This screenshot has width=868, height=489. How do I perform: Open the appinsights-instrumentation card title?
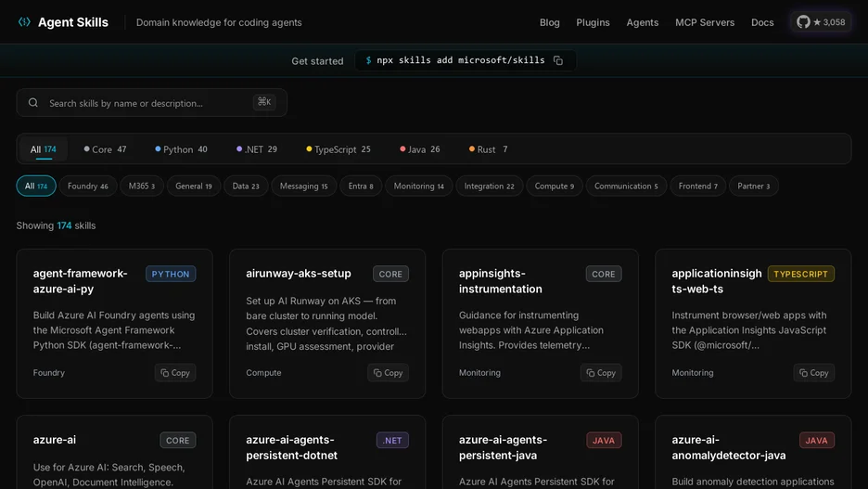(x=501, y=281)
